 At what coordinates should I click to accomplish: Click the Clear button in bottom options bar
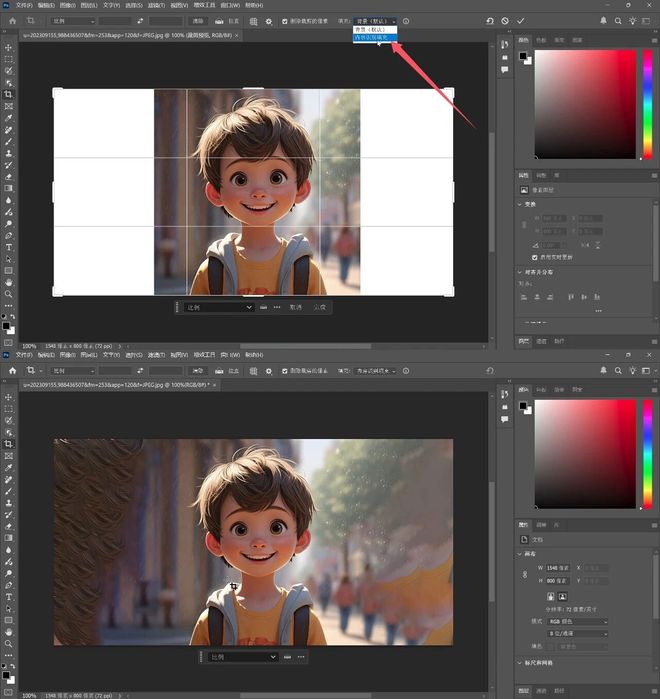tap(198, 371)
